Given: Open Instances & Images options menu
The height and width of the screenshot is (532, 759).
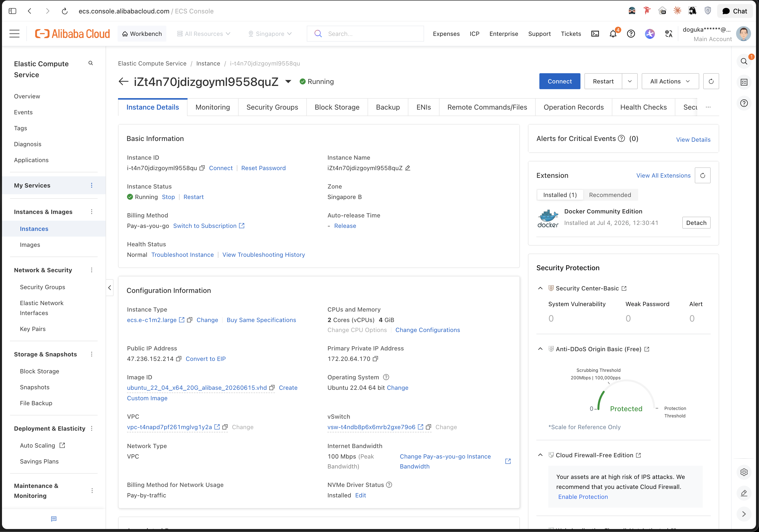Looking at the screenshot, I should point(92,212).
